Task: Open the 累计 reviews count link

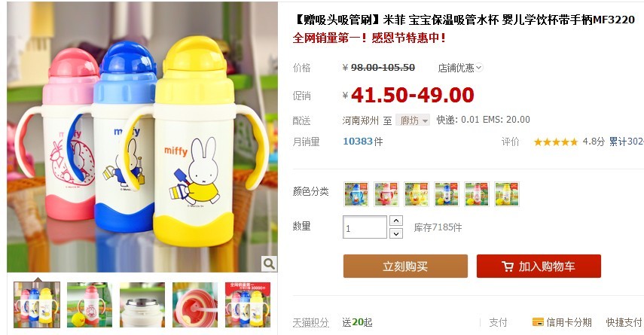Action: [x=626, y=142]
